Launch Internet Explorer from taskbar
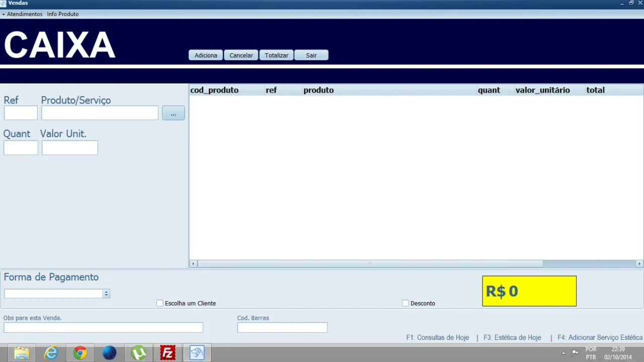Image resolution: width=644 pixels, height=362 pixels. click(x=51, y=353)
